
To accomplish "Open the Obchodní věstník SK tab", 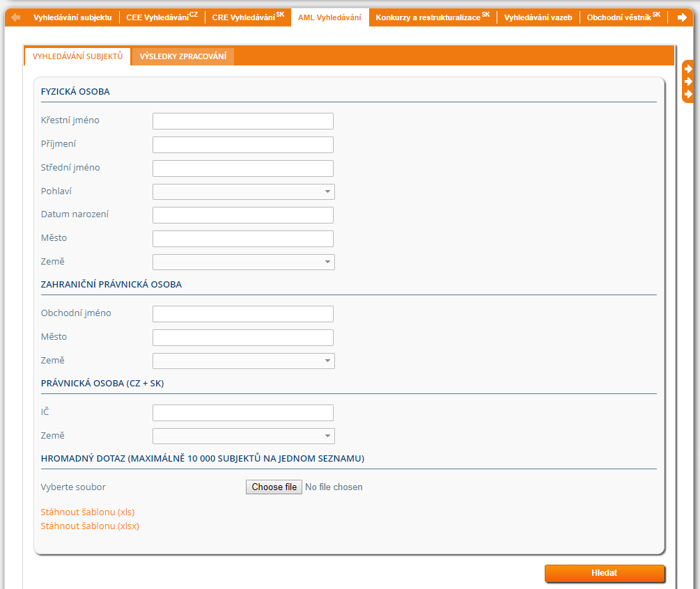I will click(623, 17).
